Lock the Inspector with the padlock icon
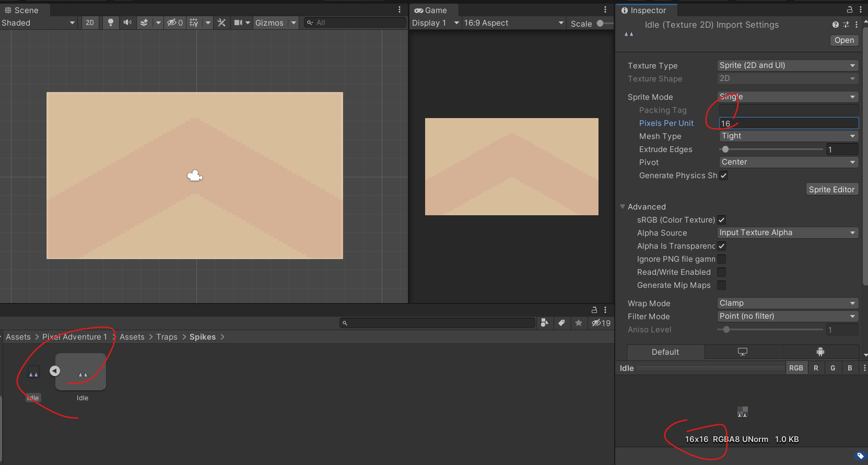The image size is (868, 465). click(x=850, y=10)
